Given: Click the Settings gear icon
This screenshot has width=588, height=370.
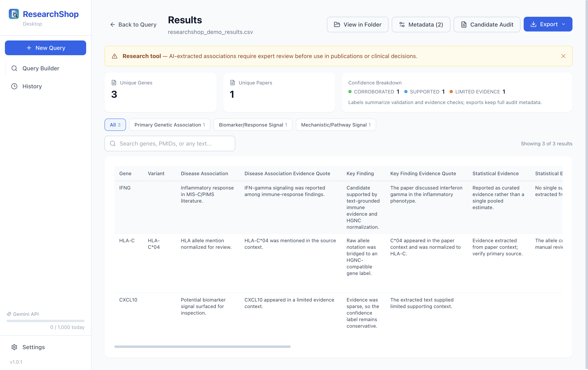Looking at the screenshot, I should point(14,347).
